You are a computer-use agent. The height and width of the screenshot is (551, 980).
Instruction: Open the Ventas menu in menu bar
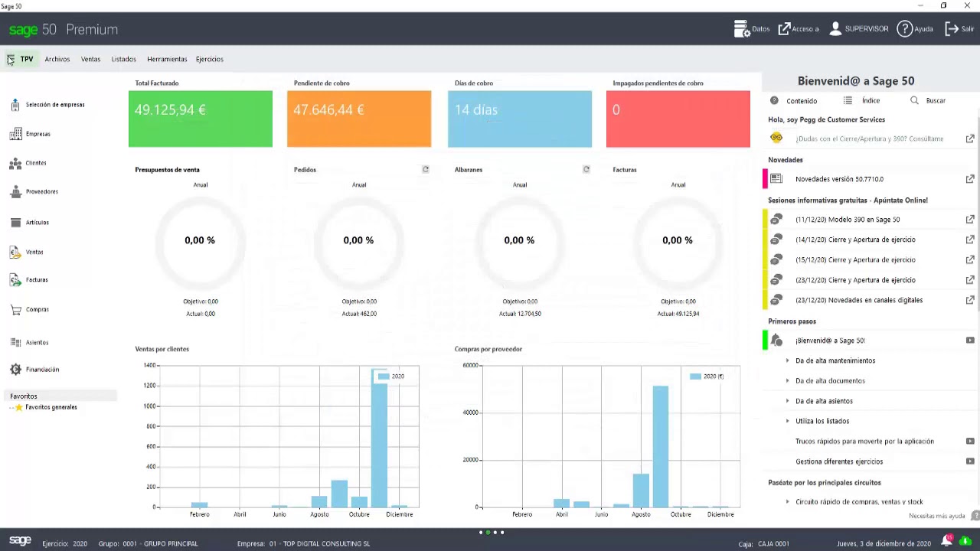(90, 59)
